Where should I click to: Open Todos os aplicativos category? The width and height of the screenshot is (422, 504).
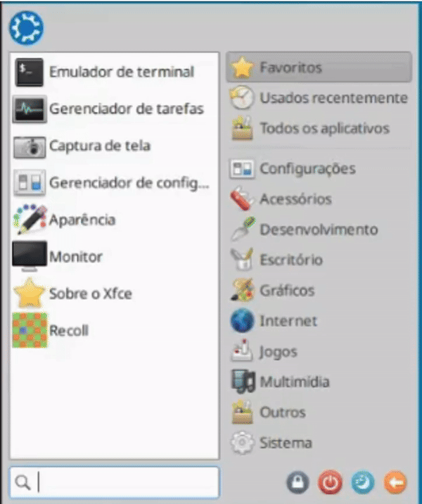319,128
